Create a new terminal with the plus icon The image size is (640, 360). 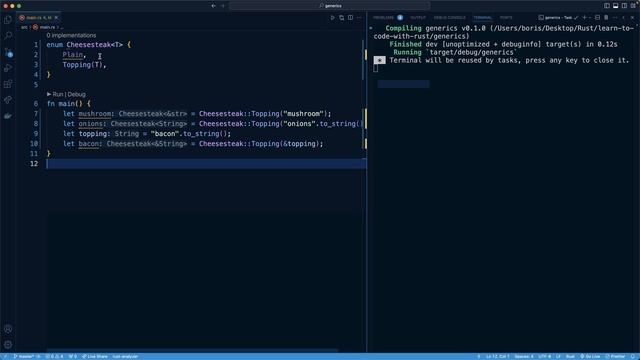point(584,18)
